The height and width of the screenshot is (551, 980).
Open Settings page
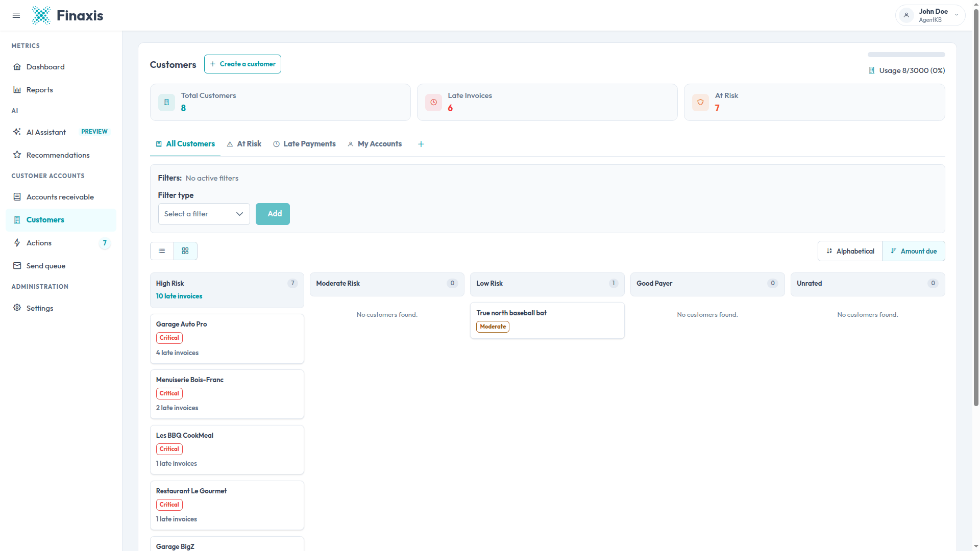point(61,308)
